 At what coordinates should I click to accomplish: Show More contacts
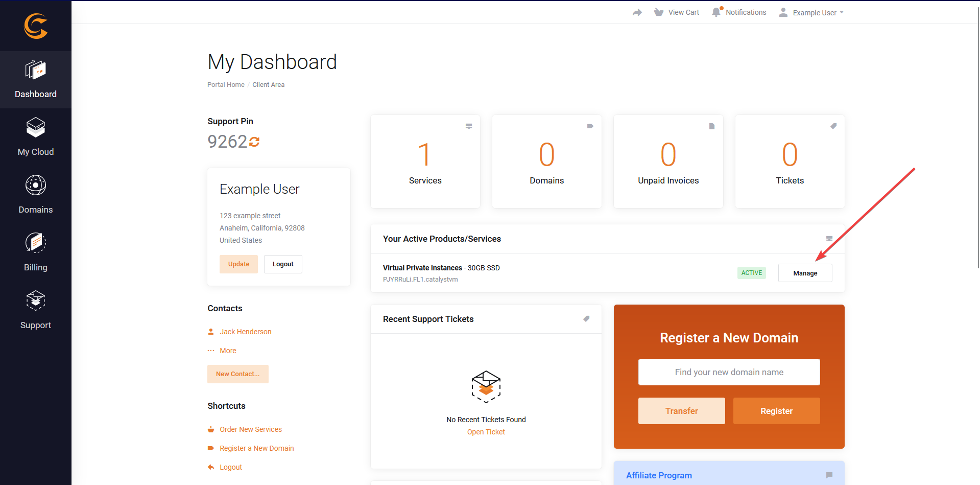coord(228,351)
